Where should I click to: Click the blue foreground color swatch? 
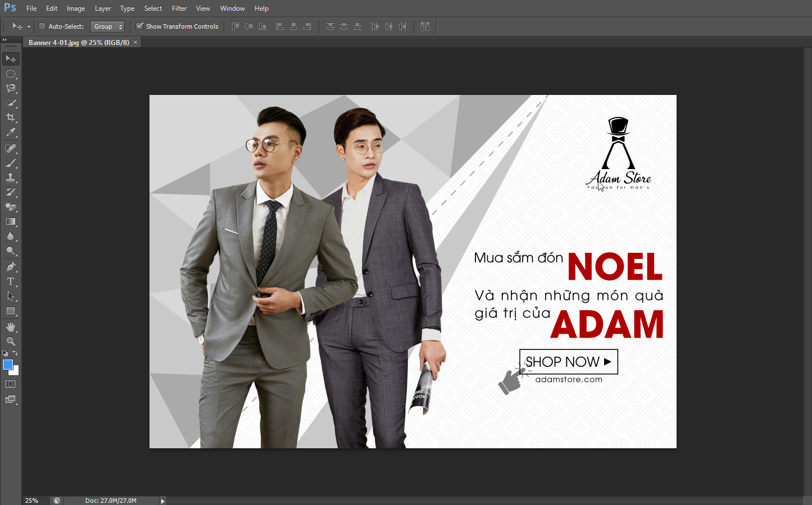pyautogui.click(x=7, y=365)
